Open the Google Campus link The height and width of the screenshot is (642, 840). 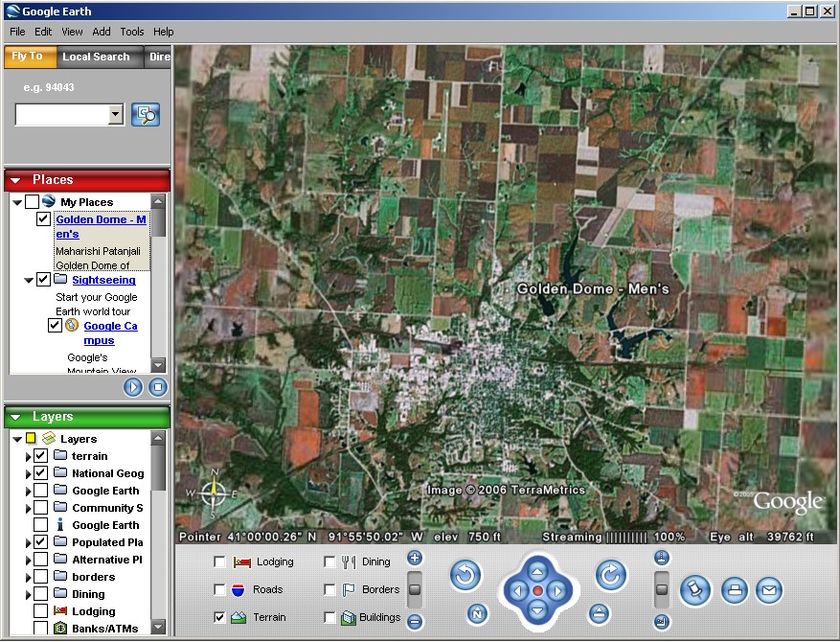point(110,332)
